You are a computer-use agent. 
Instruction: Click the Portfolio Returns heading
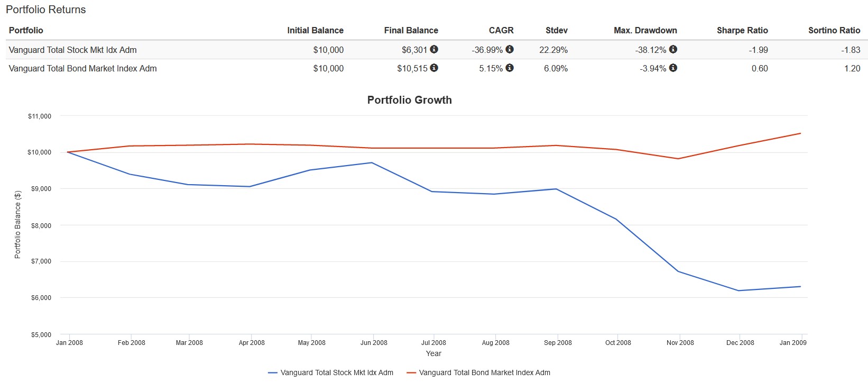point(46,10)
